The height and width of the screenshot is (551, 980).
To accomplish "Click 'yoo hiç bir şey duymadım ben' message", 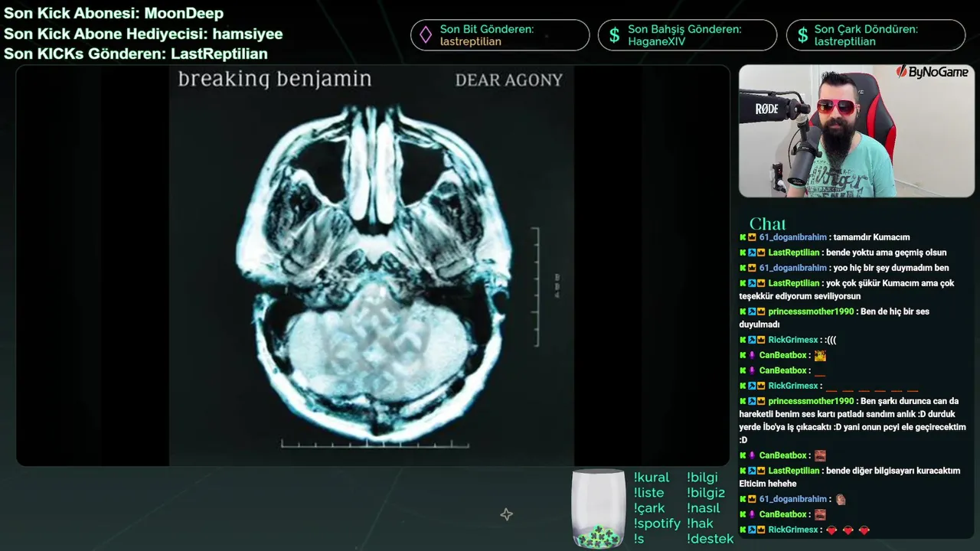I will point(844,268).
